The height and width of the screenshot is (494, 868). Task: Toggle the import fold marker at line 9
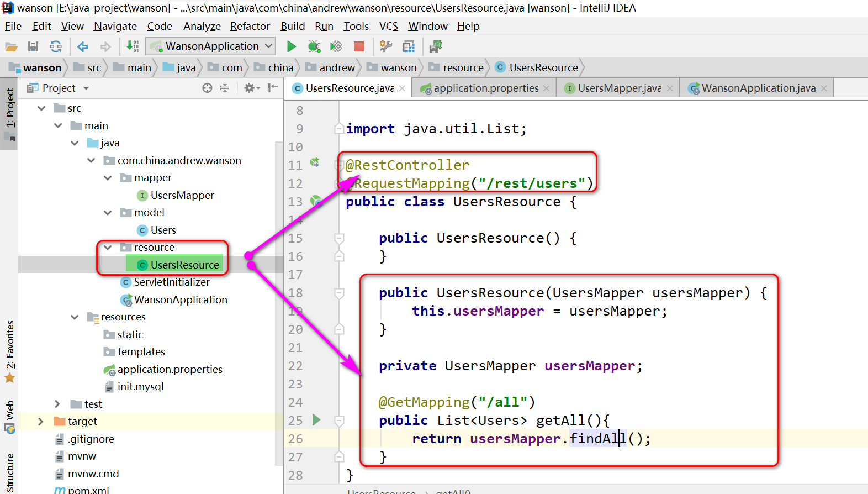pos(340,129)
